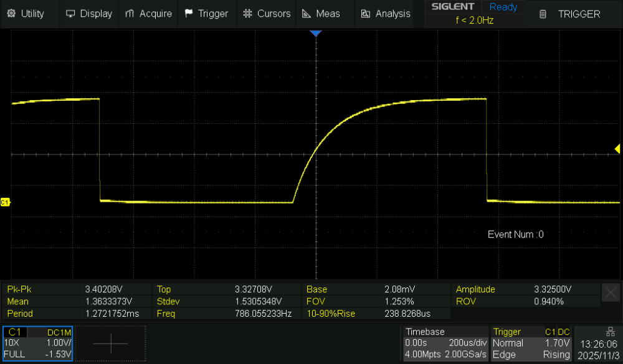Viewport: 623px width, 364px height.
Task: Click the SIGLENT logo
Action: point(453,7)
